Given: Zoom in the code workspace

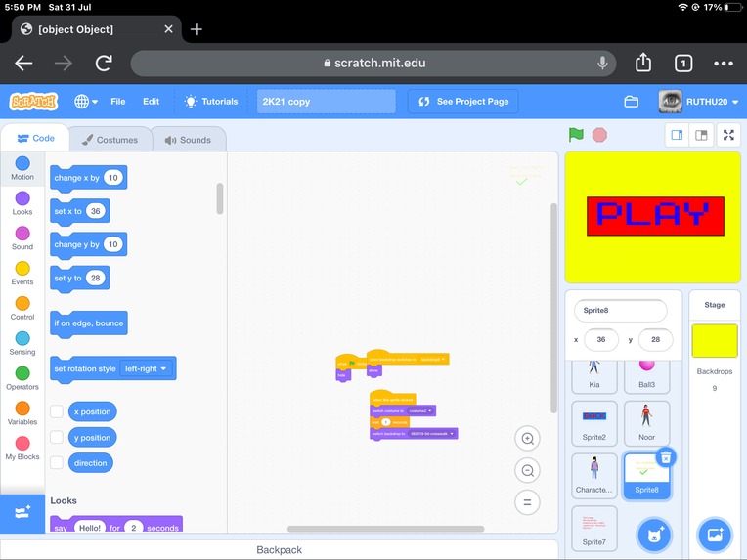Looking at the screenshot, I should (527, 439).
